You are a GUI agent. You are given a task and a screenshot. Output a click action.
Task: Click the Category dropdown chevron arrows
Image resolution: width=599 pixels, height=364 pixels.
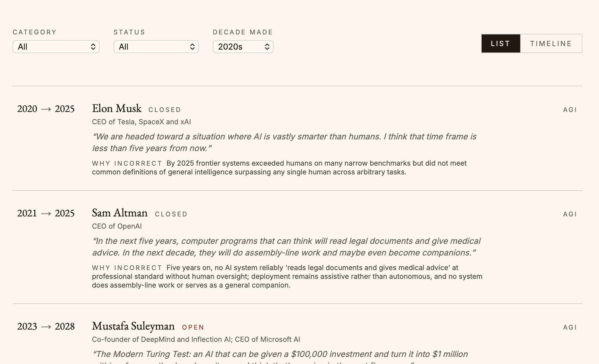(x=93, y=47)
